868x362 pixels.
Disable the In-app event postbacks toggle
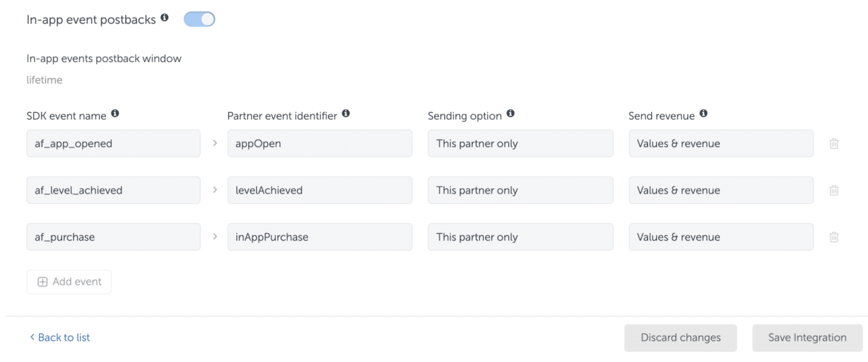pos(199,19)
